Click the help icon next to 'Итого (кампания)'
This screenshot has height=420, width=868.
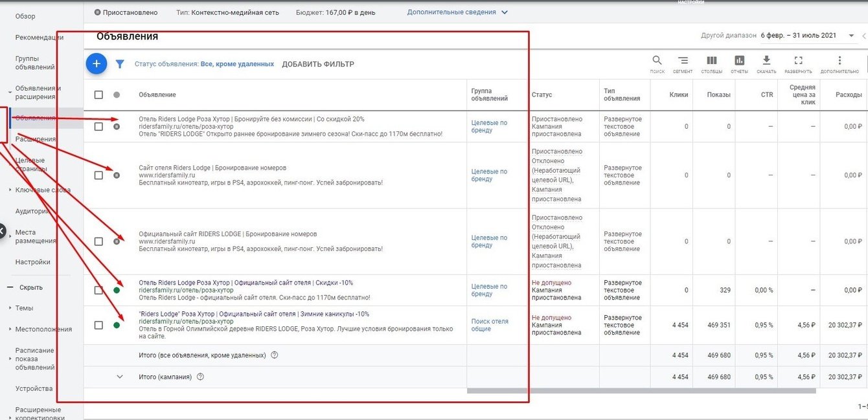click(x=200, y=377)
